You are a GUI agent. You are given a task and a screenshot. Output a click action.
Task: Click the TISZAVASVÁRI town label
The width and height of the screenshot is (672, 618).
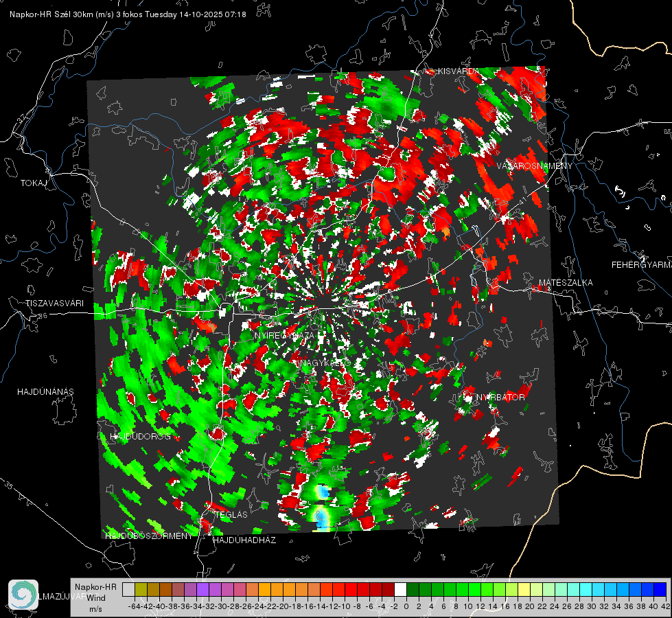click(54, 304)
